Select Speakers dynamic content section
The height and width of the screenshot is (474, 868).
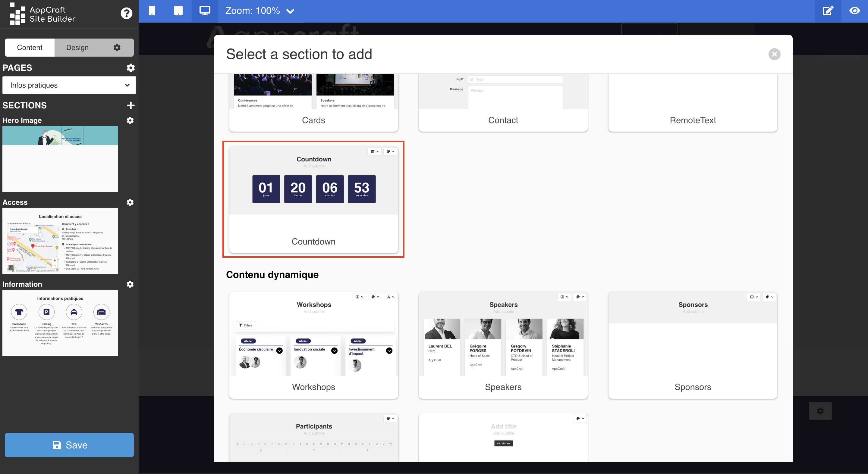(503, 345)
